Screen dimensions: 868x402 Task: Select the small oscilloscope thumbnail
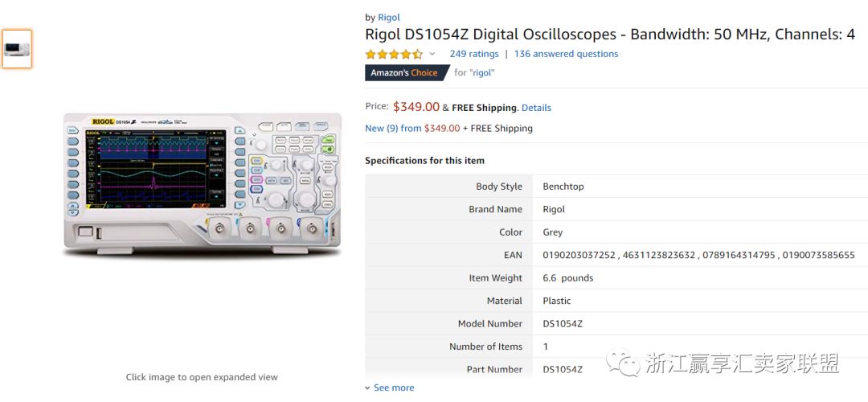(x=17, y=49)
